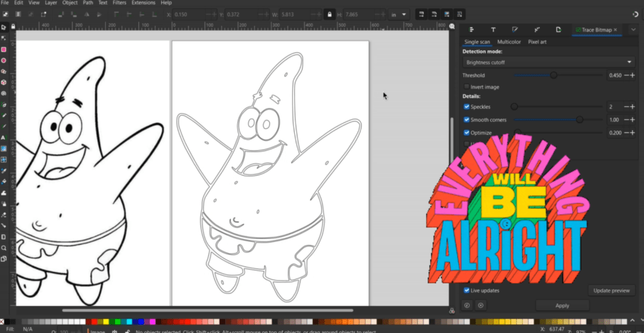
Task: Open the Path menu
Action: 87,3
